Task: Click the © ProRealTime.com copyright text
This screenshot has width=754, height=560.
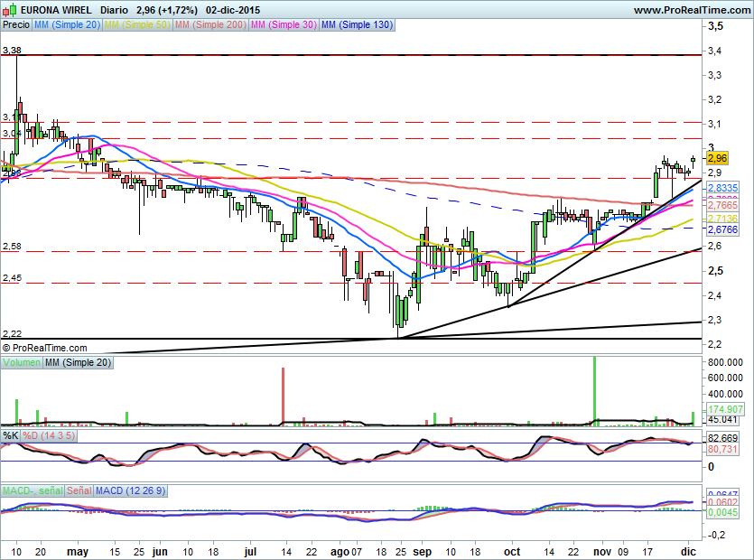Action: 45,347
